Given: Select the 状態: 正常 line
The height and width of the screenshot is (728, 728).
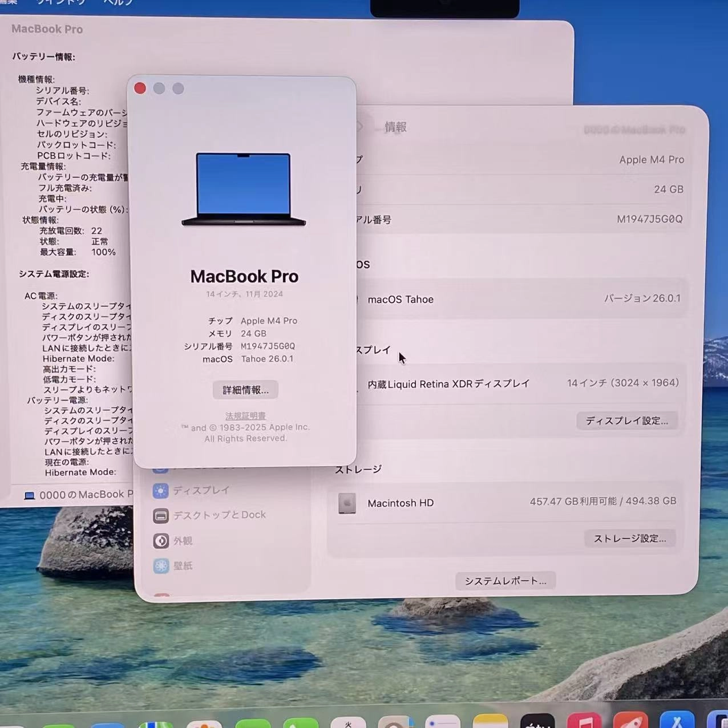Looking at the screenshot, I should point(74,241).
